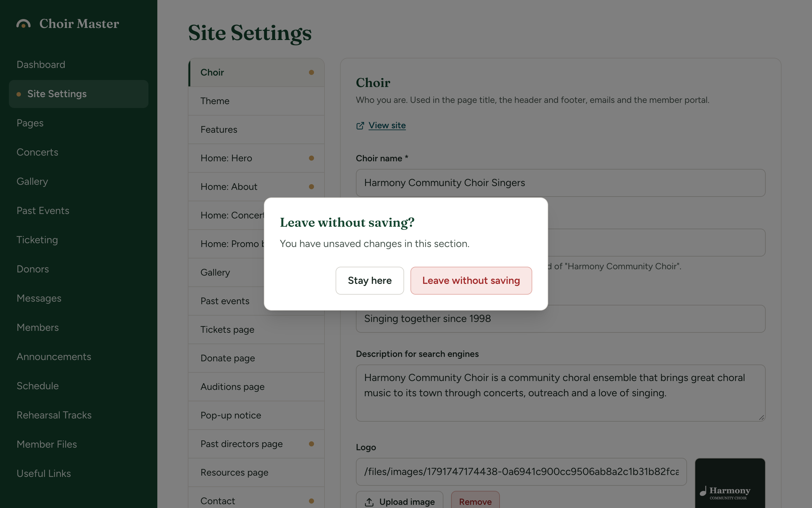Viewport: 812px width, 508px height.
Task: Open the Tickets page section
Action: (256, 330)
